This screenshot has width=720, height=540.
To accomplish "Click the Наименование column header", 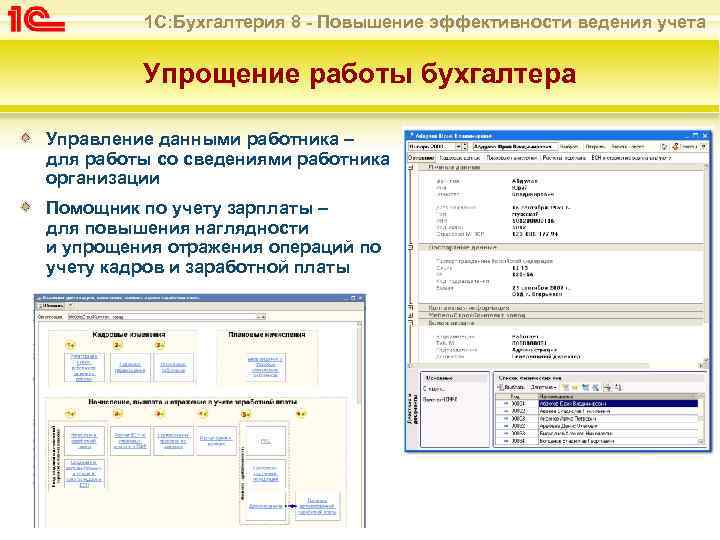I will point(618,396).
